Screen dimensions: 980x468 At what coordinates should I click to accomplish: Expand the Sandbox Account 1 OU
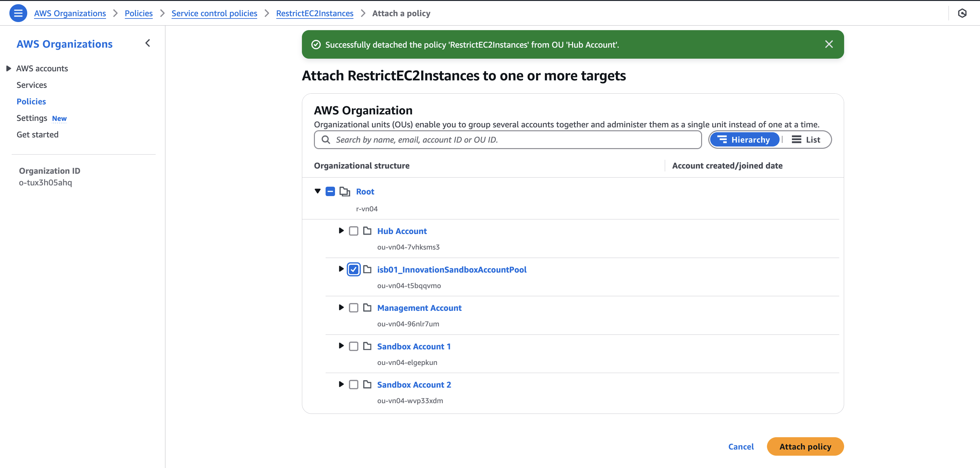tap(341, 346)
